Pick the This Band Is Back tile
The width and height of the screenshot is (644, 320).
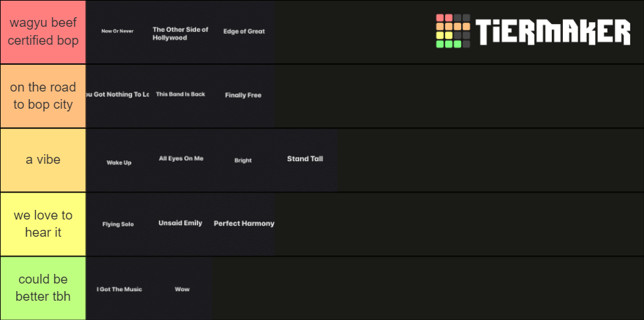(x=181, y=96)
